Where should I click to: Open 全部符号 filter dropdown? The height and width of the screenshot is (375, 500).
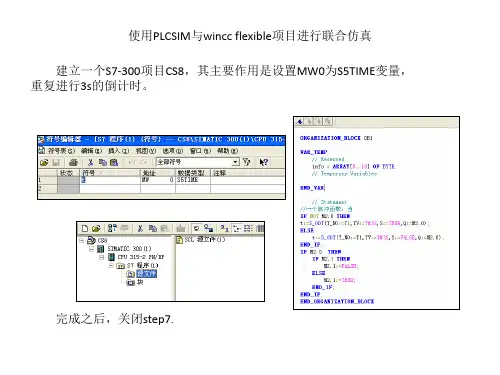coord(236,162)
